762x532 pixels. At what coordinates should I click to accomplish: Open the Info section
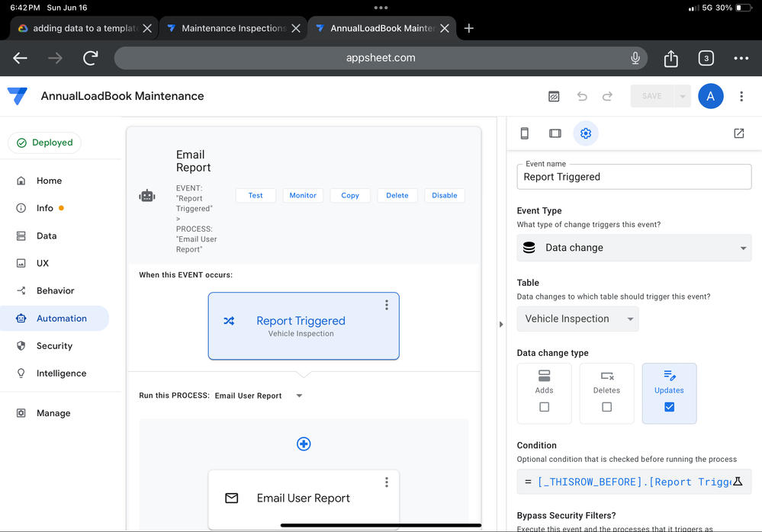click(45, 208)
